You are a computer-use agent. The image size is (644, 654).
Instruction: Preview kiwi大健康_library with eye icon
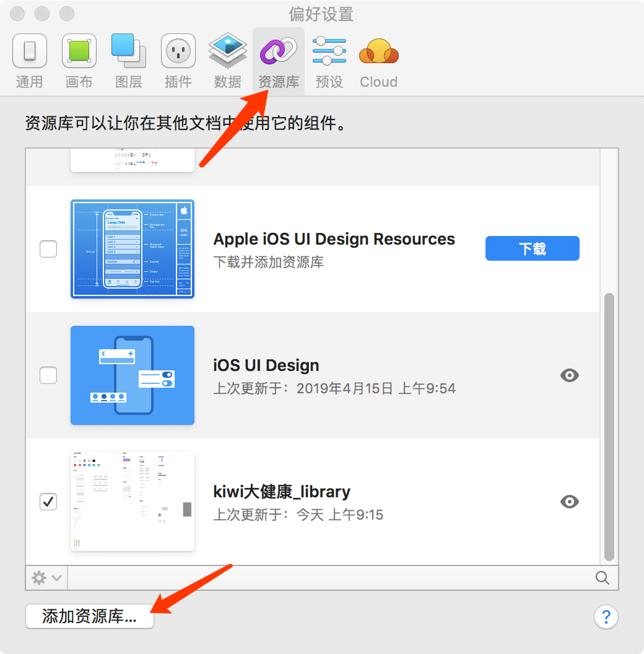(569, 502)
